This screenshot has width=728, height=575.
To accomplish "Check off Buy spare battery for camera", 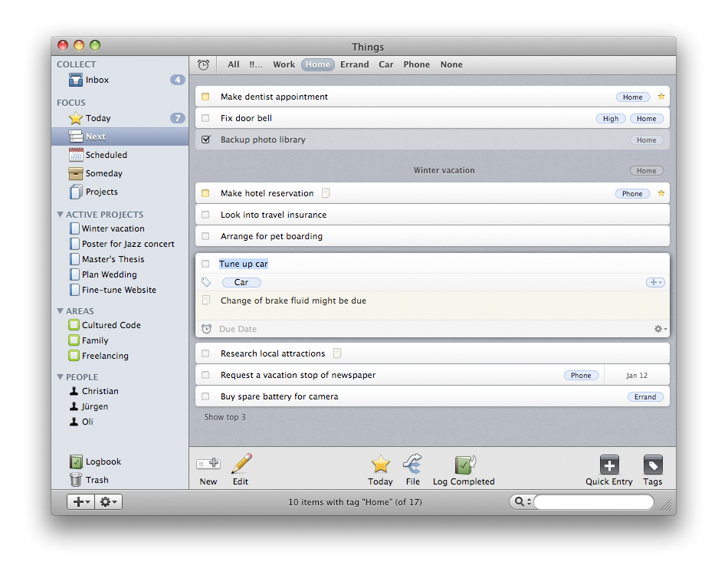I will pos(205,396).
